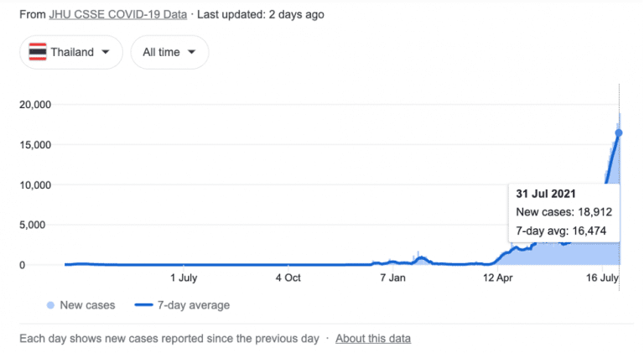The image size is (644, 353).
Task: Click the 12 Apr axis label
Action: 497,278
